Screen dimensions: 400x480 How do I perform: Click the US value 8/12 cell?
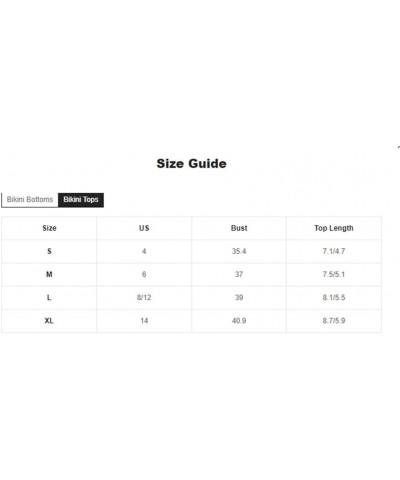pos(144,298)
